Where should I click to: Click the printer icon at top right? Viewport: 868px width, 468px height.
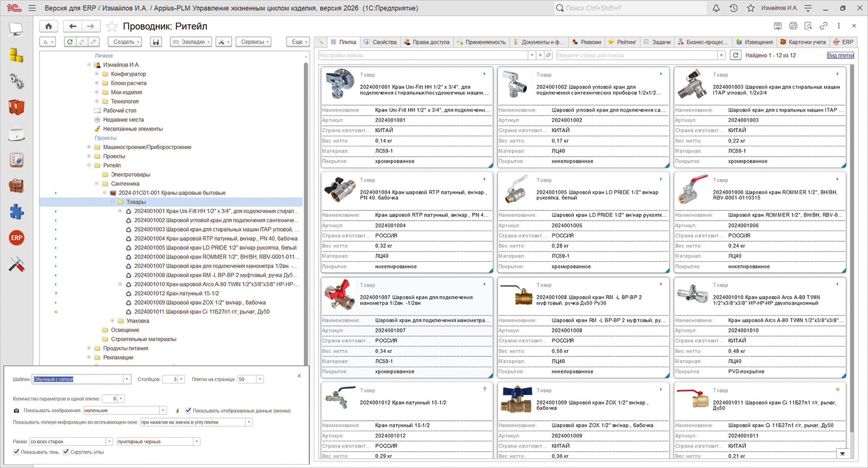[793, 25]
